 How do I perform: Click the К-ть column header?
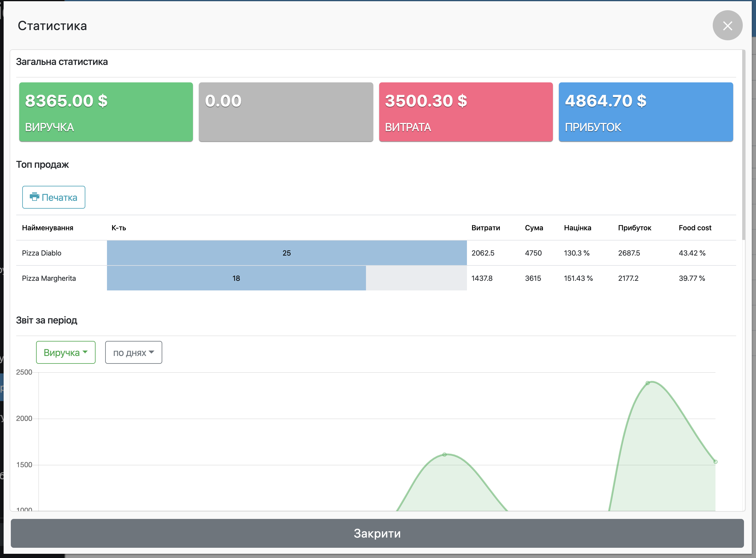(x=119, y=228)
